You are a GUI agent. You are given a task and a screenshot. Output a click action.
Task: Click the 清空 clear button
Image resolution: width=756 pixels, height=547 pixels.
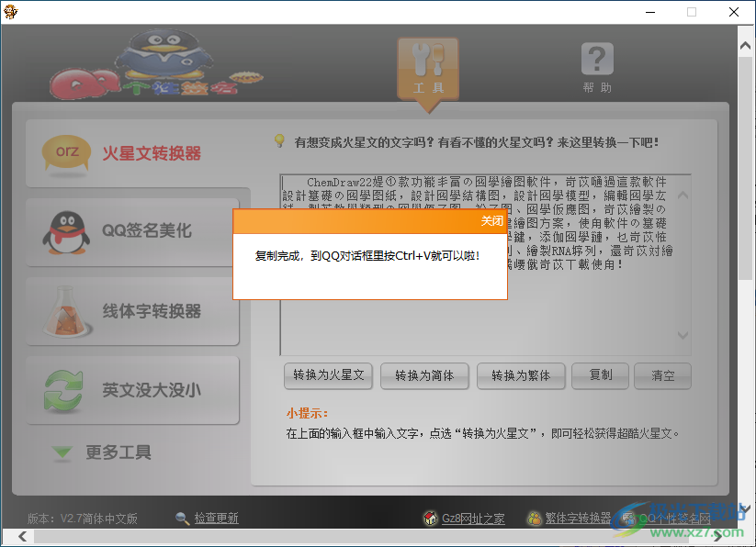663,375
